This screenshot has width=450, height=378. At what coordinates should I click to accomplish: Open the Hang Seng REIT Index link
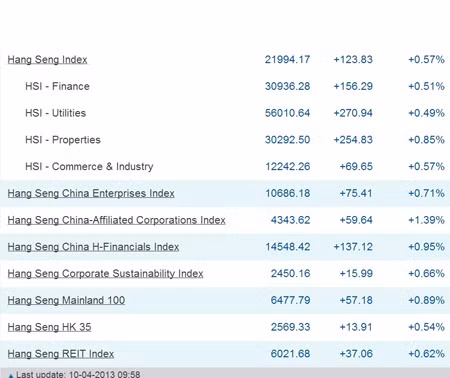tap(61, 354)
